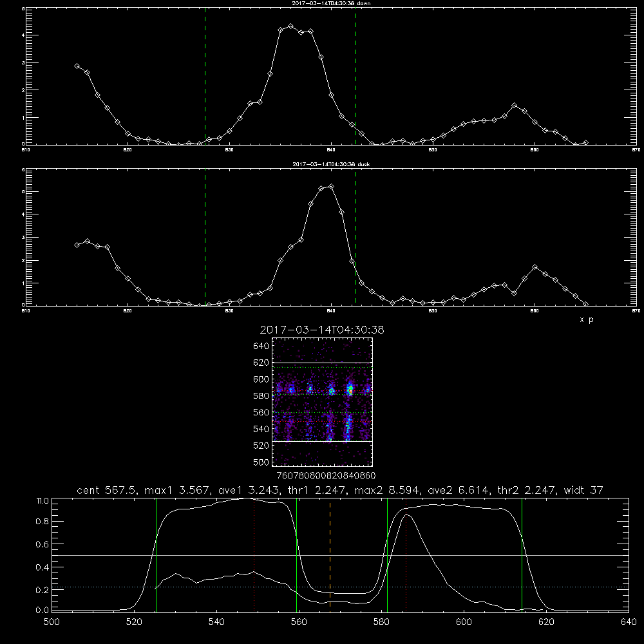This screenshot has width=644, height=644.
Task: Select the 'cent 567.5' value in stats line
Action: tap(108, 490)
